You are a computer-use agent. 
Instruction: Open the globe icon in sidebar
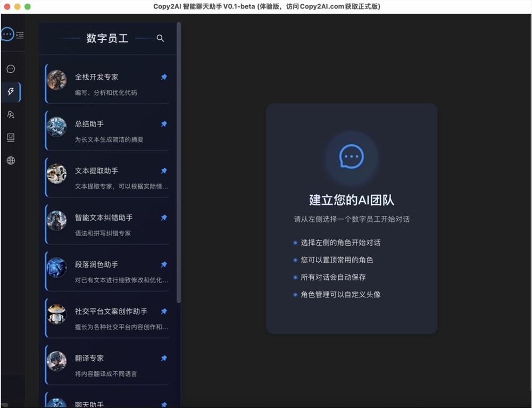[x=11, y=161]
